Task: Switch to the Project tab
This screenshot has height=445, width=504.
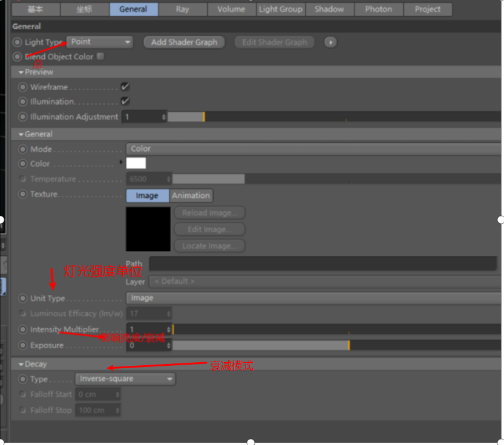Action: pyautogui.click(x=428, y=9)
